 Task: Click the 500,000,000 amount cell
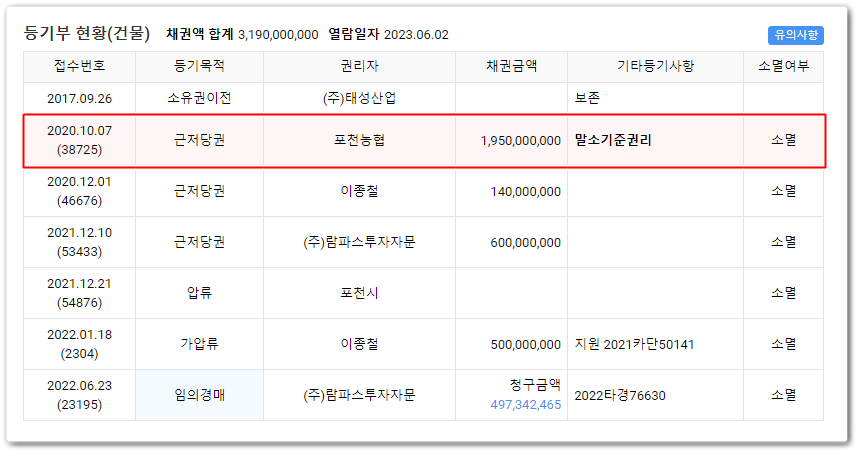[511, 344]
